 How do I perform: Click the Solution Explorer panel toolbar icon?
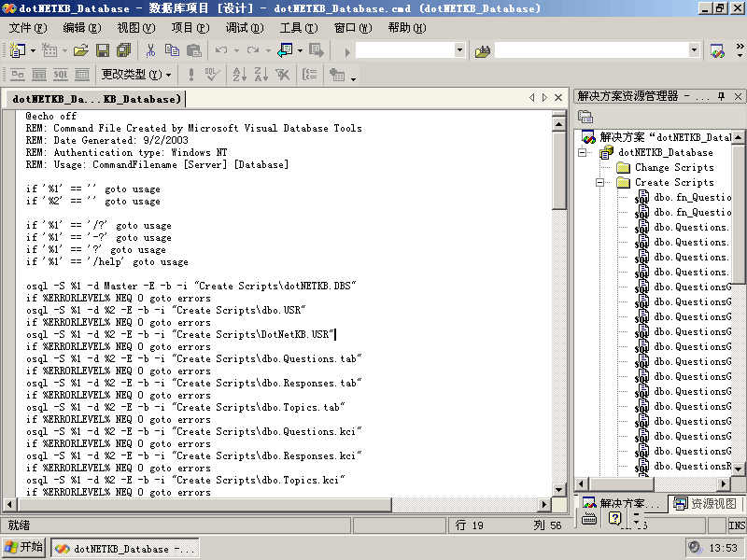[585, 116]
